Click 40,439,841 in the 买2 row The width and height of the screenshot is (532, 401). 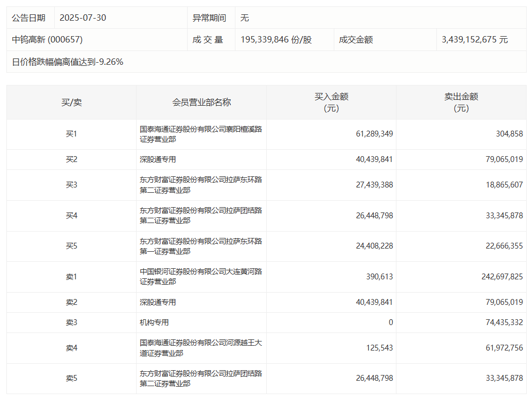pos(374,159)
